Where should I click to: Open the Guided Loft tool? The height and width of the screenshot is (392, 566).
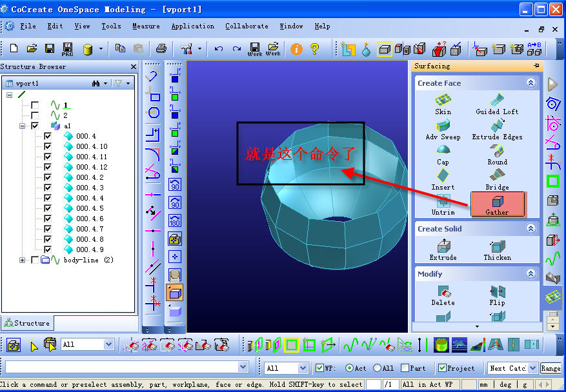point(497,104)
